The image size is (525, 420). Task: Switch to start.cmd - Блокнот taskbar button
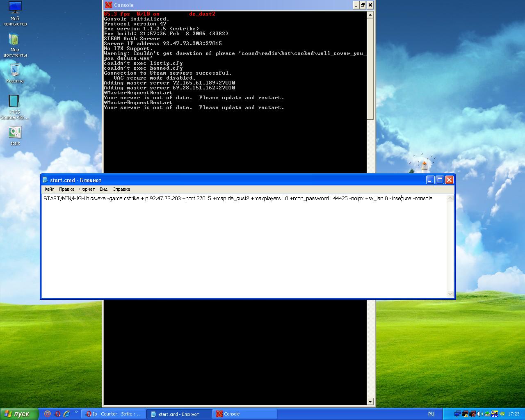179,414
